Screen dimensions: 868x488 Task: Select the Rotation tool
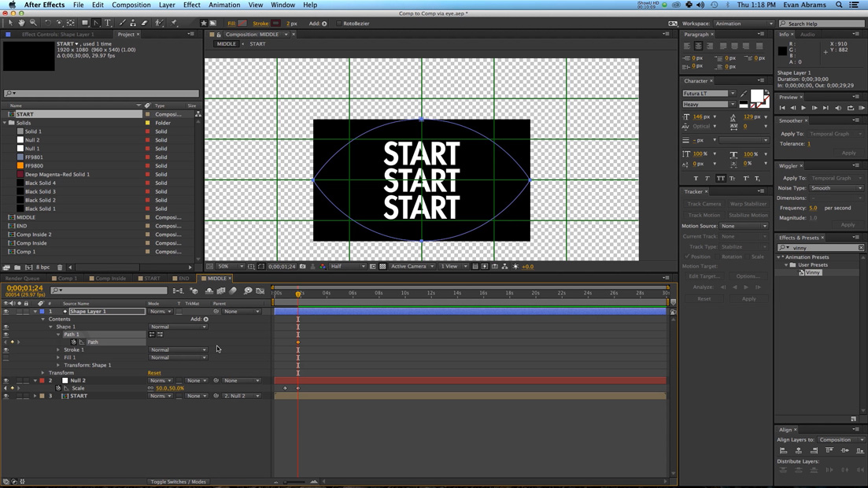[x=47, y=24]
